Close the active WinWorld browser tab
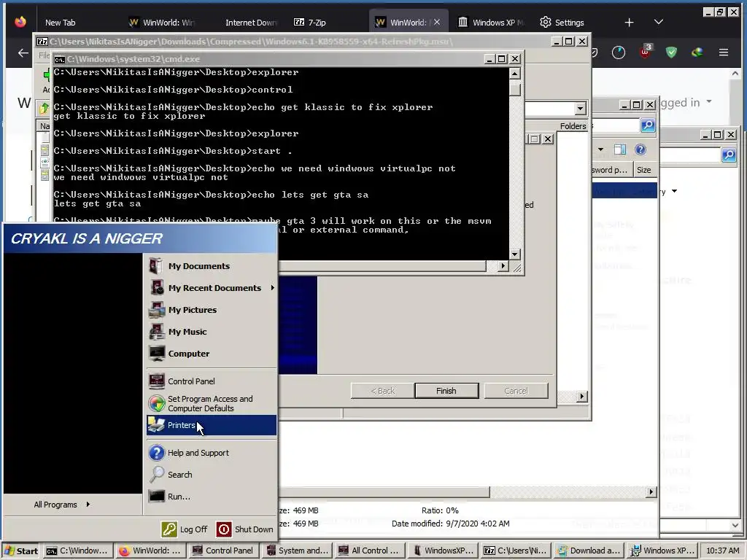Screen dimensions: 747x560 [437, 22]
